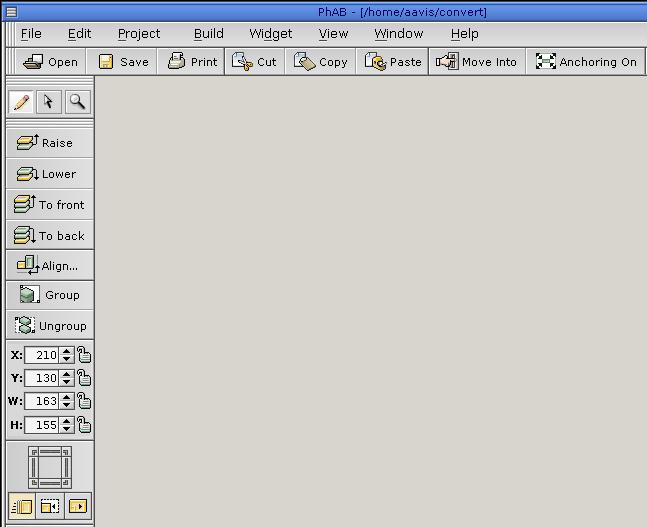Open the Align... dialog
The width and height of the screenshot is (647, 527).
(48, 266)
